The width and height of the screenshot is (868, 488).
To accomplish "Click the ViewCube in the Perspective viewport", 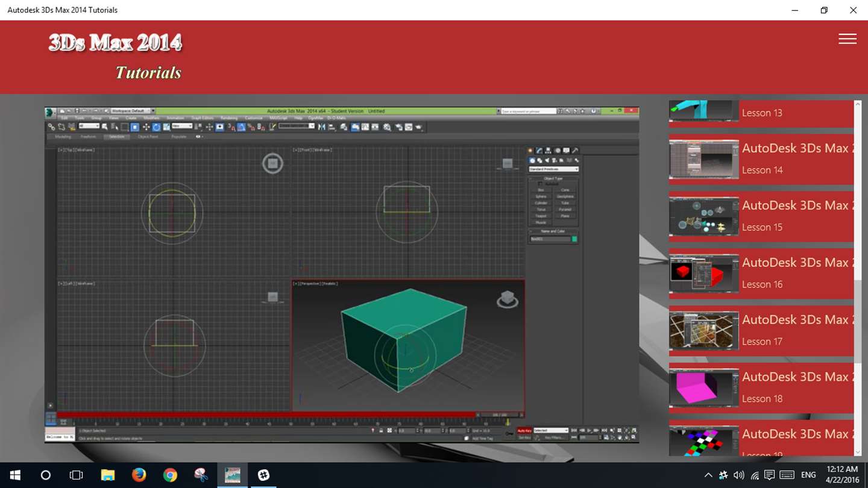I will (507, 298).
